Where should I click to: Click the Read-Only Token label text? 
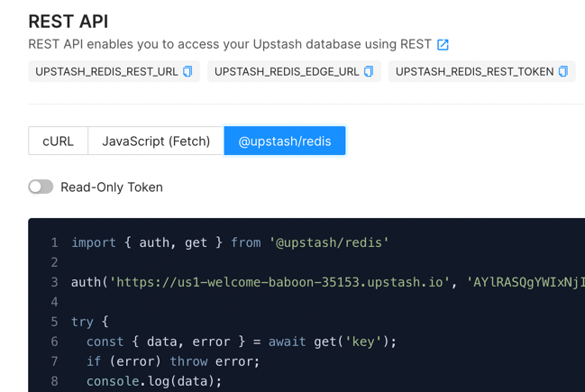pyautogui.click(x=112, y=187)
